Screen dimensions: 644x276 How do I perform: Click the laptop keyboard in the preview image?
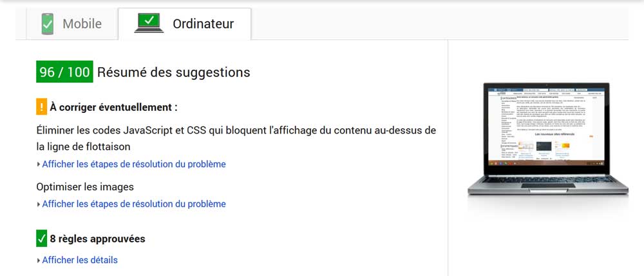[x=548, y=180]
